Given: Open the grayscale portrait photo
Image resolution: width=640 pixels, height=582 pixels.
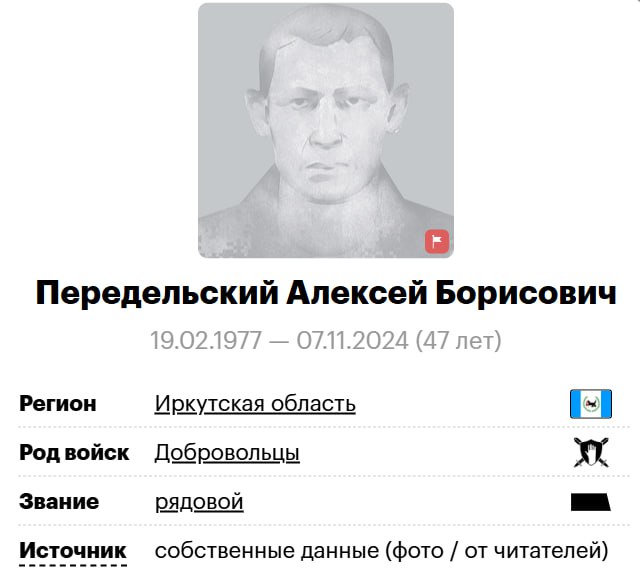Looking at the screenshot, I should coord(326,131).
